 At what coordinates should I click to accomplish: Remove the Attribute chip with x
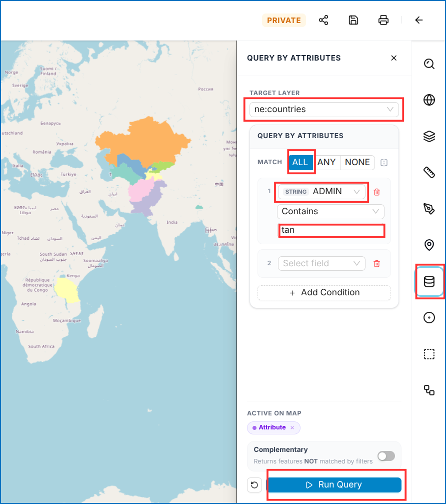(x=292, y=427)
